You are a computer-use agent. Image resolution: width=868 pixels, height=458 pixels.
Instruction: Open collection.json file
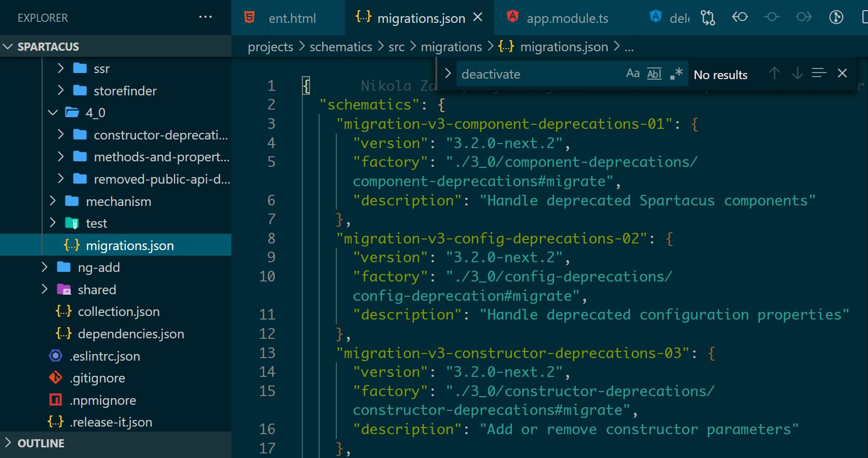[119, 311]
